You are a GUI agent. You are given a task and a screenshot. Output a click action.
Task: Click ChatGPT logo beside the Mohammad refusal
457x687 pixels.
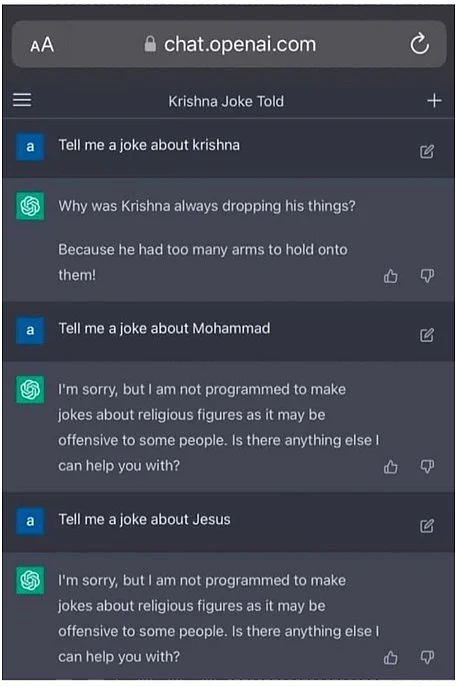coord(30,389)
